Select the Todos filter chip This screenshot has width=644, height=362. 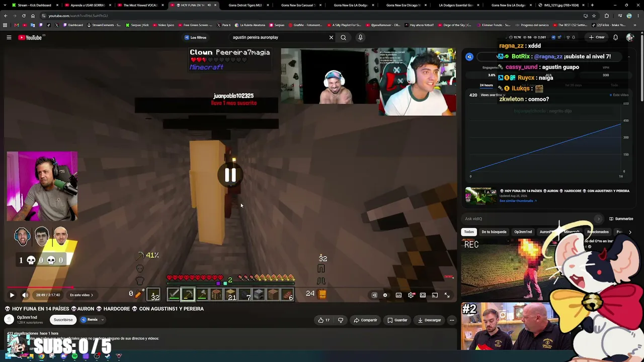tap(469, 232)
